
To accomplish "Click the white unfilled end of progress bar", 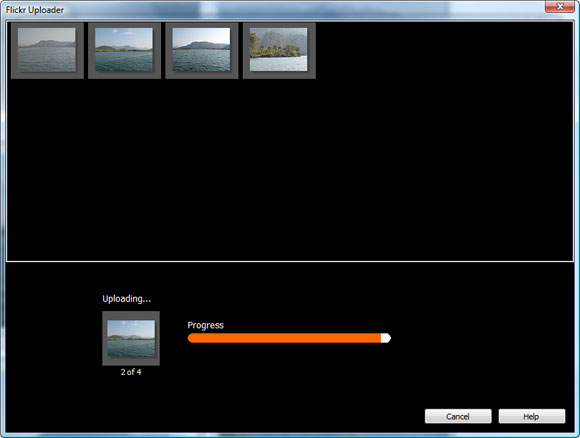I will coord(386,338).
